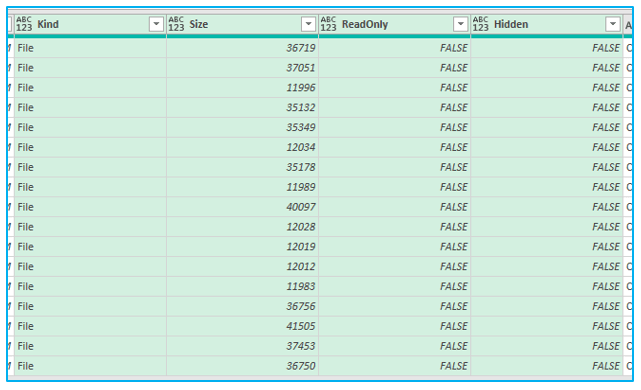Open the Size column filter dropdown

(308, 24)
